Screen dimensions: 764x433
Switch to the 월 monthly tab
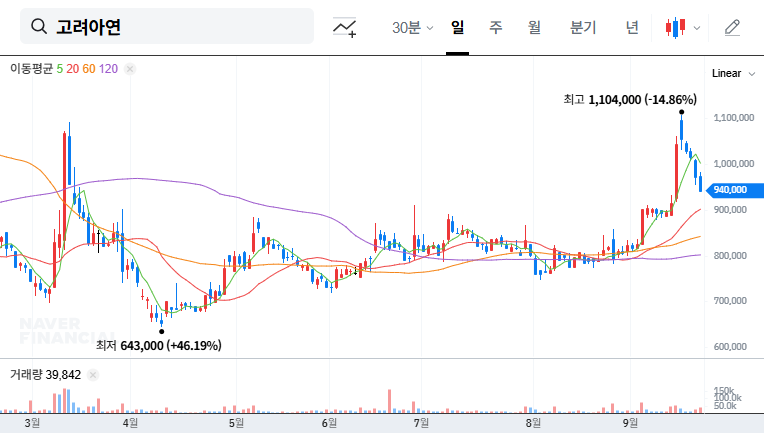(534, 27)
